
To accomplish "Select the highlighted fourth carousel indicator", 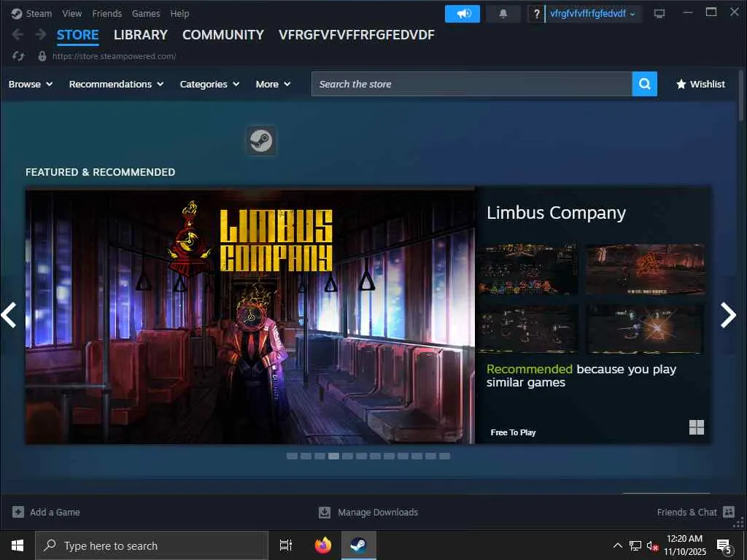I will tap(333, 456).
